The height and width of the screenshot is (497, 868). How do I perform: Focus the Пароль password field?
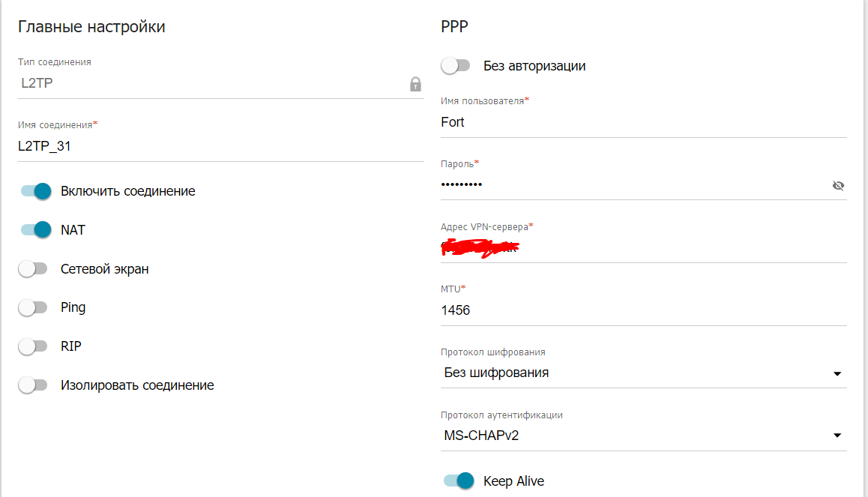634,185
